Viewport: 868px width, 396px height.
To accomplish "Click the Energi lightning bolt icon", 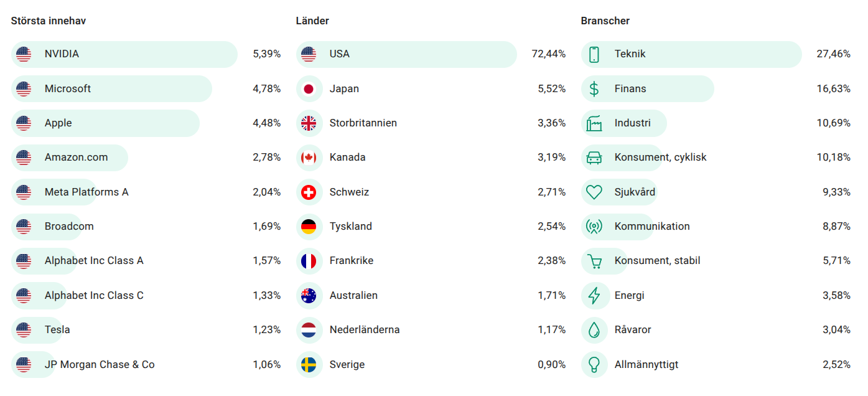I will click(594, 296).
